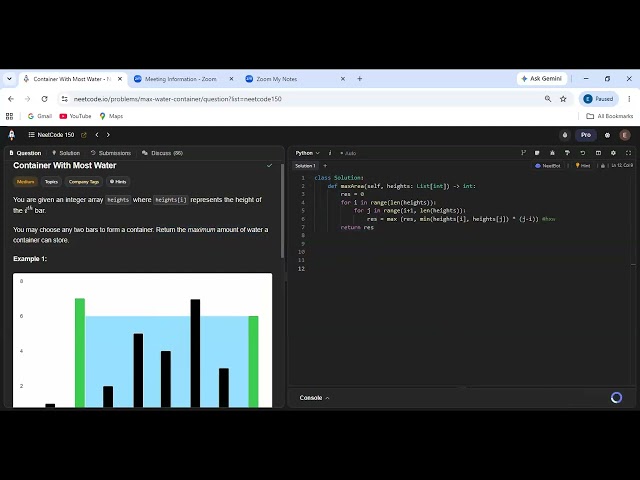
Task: Open the Python language dropdown
Action: coord(307,153)
